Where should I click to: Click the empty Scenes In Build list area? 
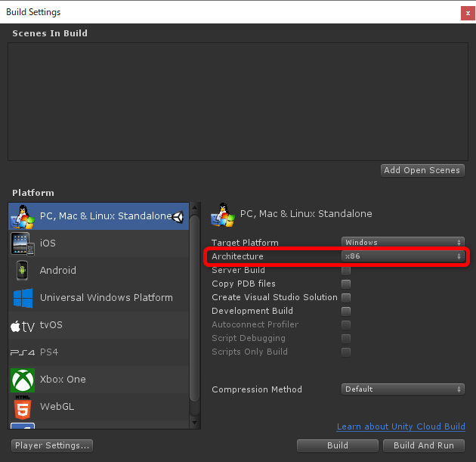coord(238,102)
